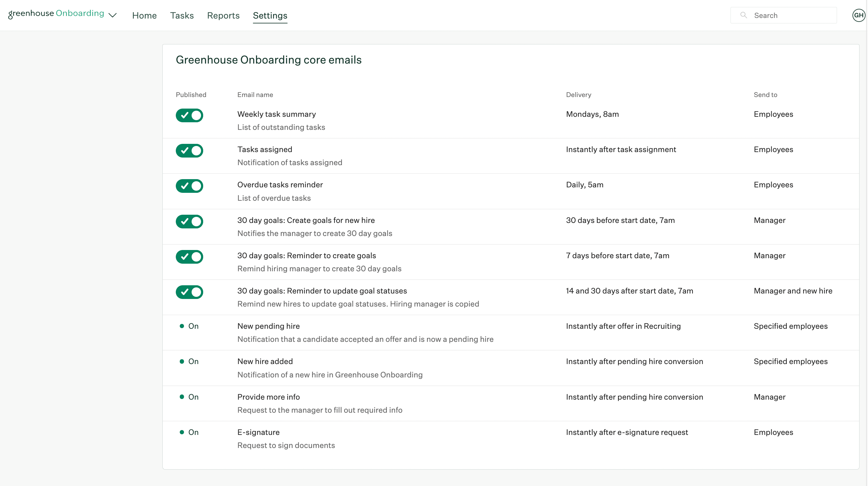
Task: Click Specified employees for New hire added
Action: [x=790, y=362]
